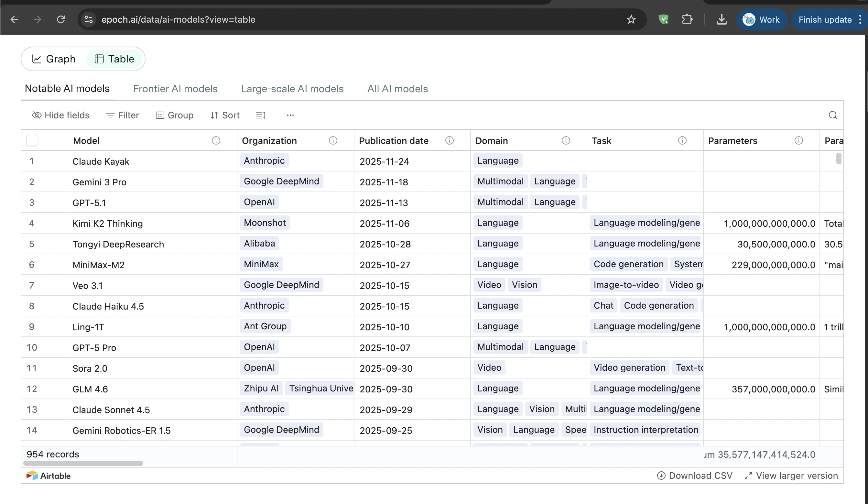
Task: Toggle the Hide fields option
Action: click(60, 115)
